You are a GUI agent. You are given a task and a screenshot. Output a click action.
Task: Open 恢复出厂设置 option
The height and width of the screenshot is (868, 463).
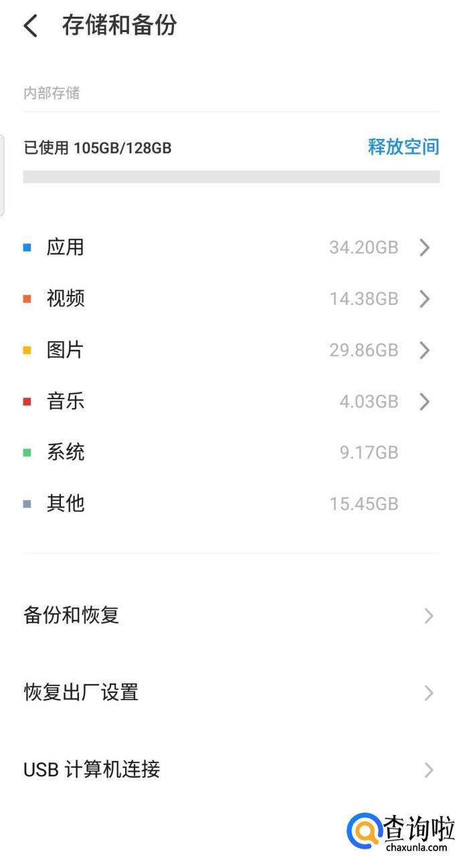pos(81,692)
